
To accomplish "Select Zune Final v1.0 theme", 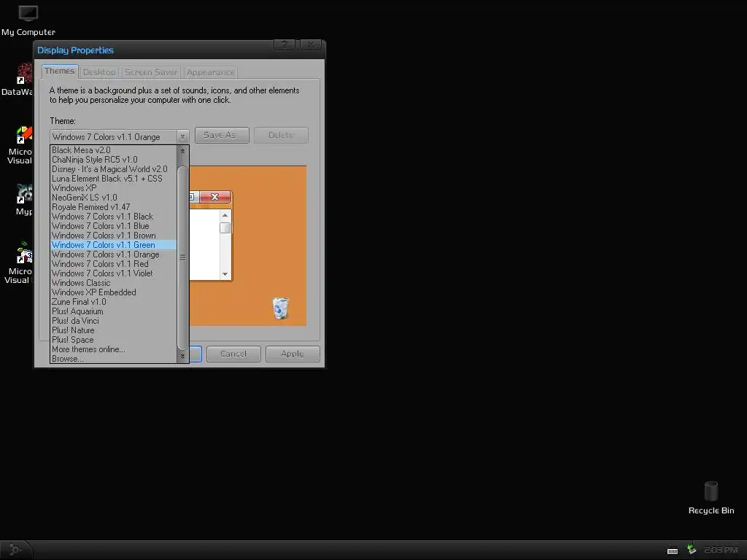I will [x=113, y=302].
